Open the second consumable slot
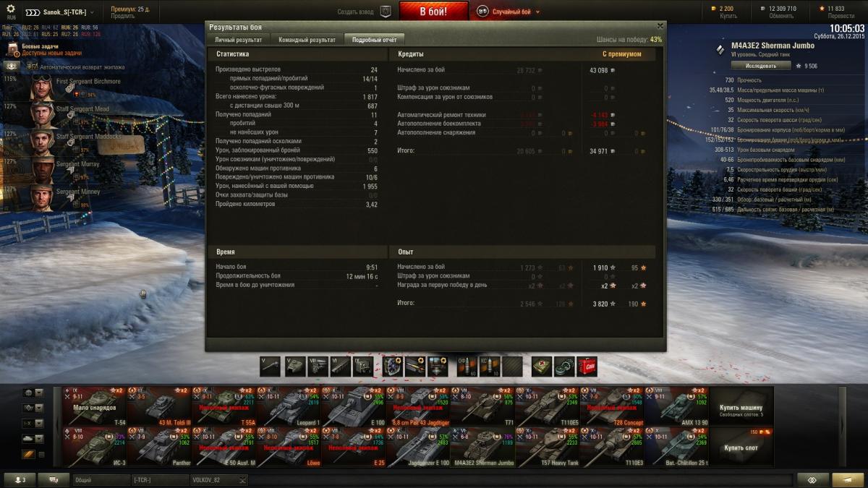 pos(565,367)
